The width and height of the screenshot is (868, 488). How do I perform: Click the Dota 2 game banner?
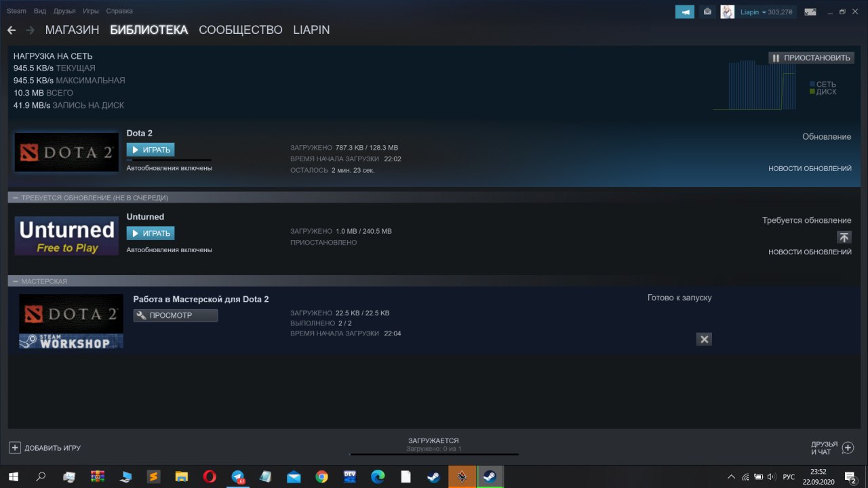(x=66, y=152)
